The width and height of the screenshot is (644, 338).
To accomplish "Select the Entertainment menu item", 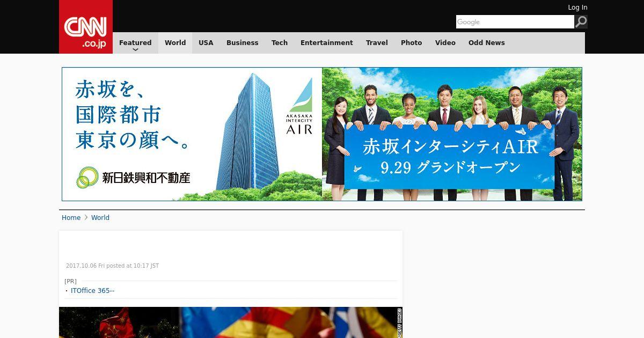I will 327,43.
